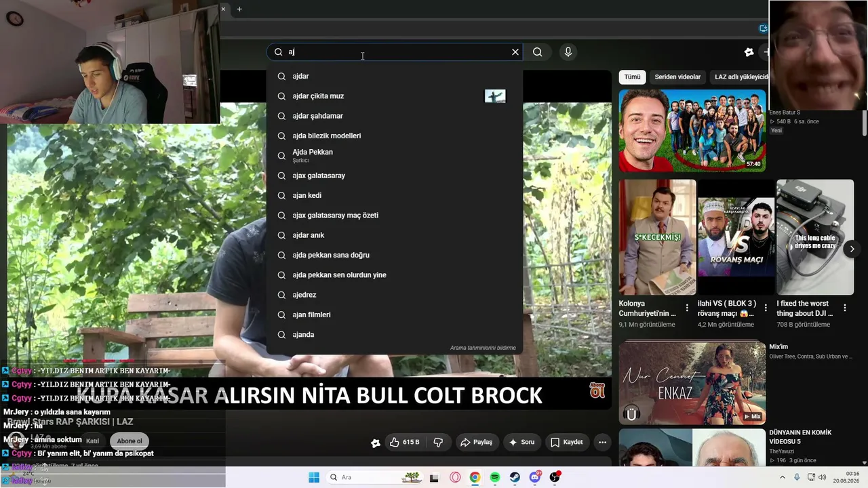This screenshot has height=488, width=868.
Task: Click the sparkle icon left of the like button
Action: [375, 443]
